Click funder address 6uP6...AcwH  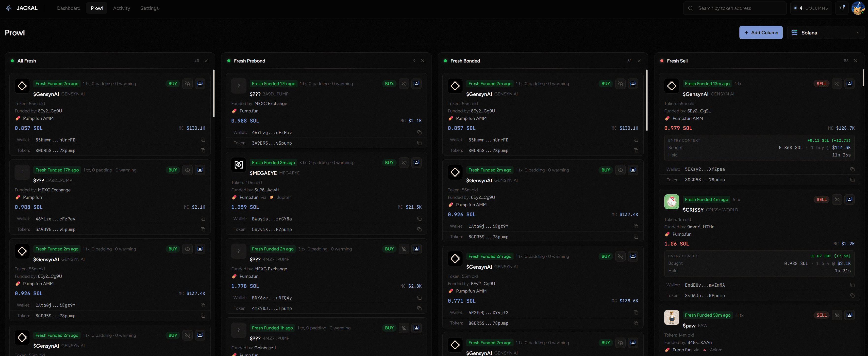click(x=267, y=190)
